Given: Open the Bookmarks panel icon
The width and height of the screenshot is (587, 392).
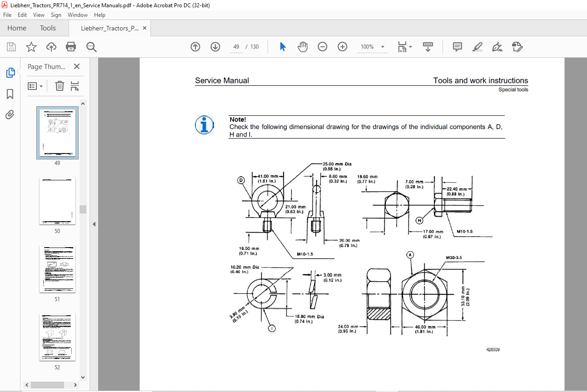Looking at the screenshot, I should tap(10, 94).
